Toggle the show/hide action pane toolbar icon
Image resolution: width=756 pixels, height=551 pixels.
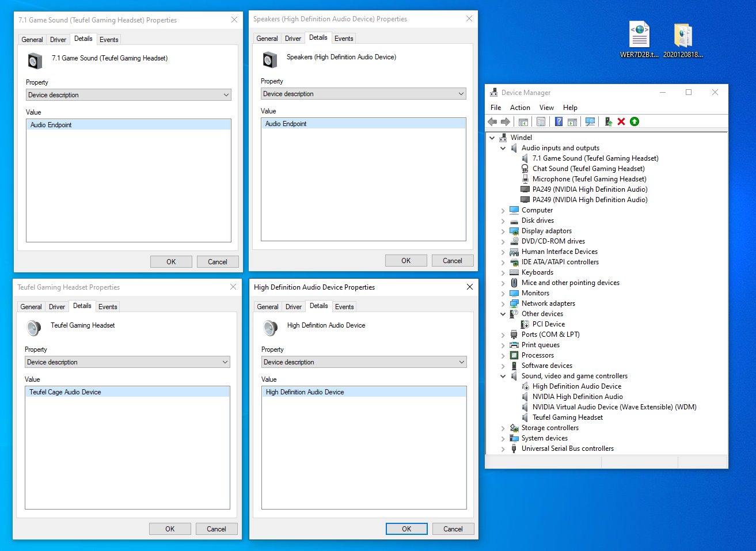pyautogui.click(x=572, y=121)
